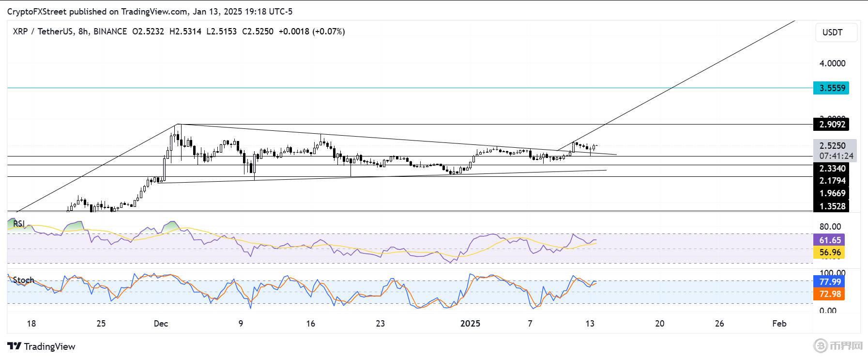The height and width of the screenshot is (359, 868).
Task: Click the yellow RSI average 56.96 tag
Action: (830, 252)
